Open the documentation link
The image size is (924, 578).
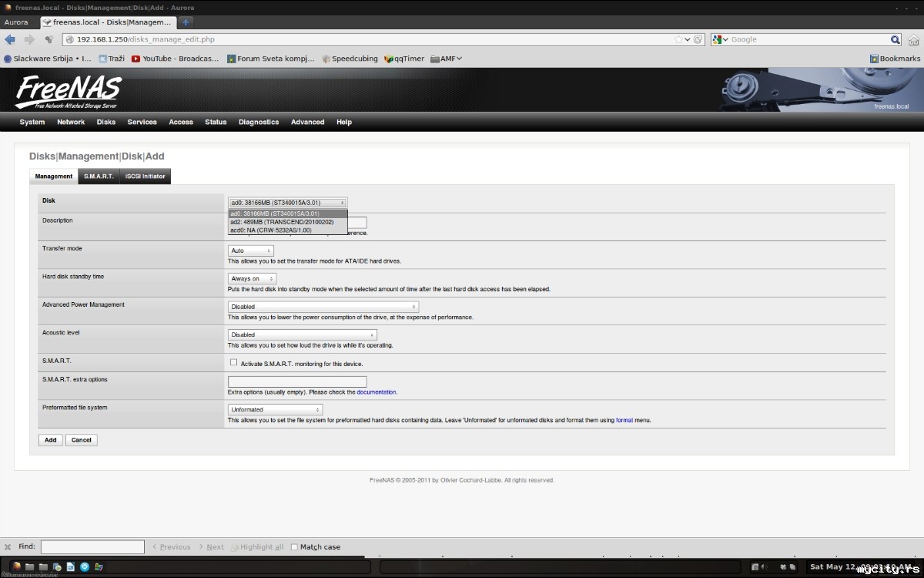pyautogui.click(x=377, y=392)
